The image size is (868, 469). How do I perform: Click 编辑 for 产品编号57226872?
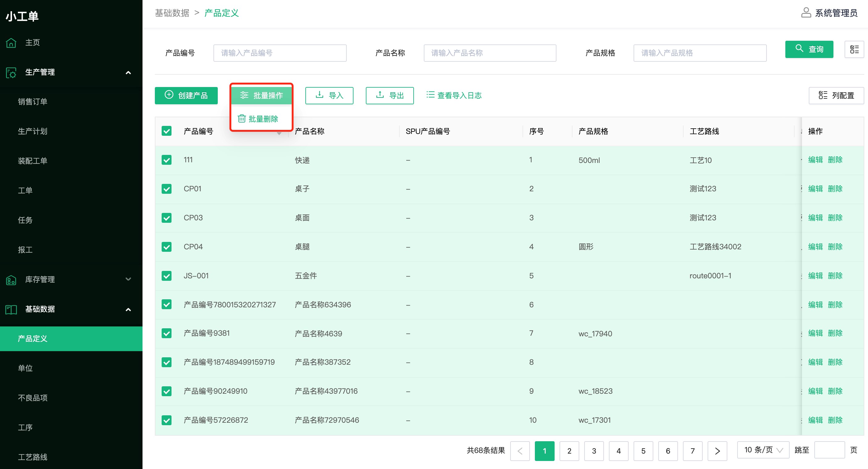pos(816,420)
